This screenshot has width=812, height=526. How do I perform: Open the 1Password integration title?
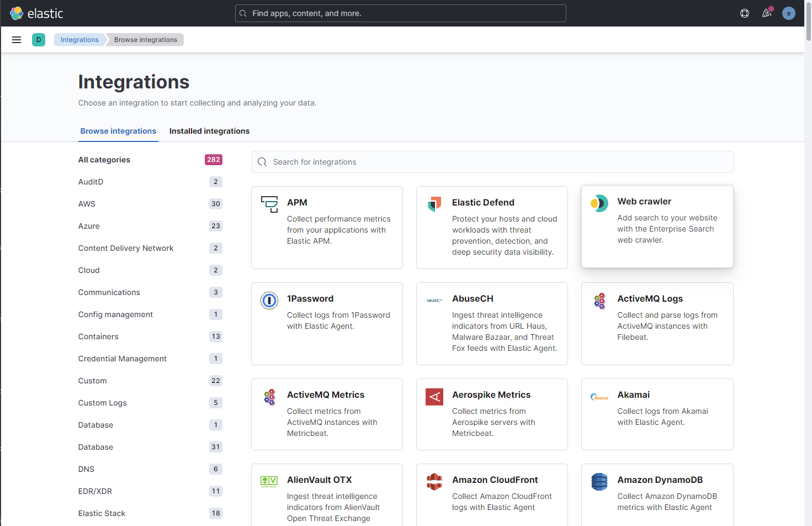[x=310, y=299]
